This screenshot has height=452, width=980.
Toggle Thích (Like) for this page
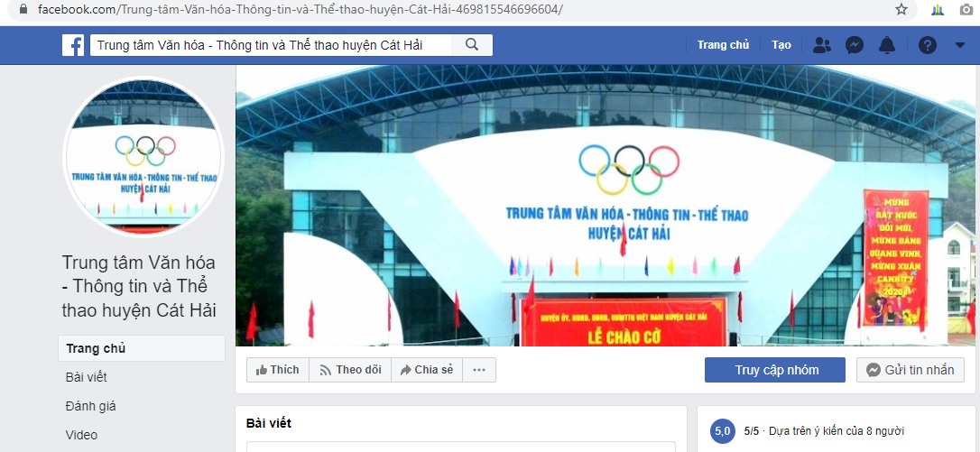click(278, 370)
